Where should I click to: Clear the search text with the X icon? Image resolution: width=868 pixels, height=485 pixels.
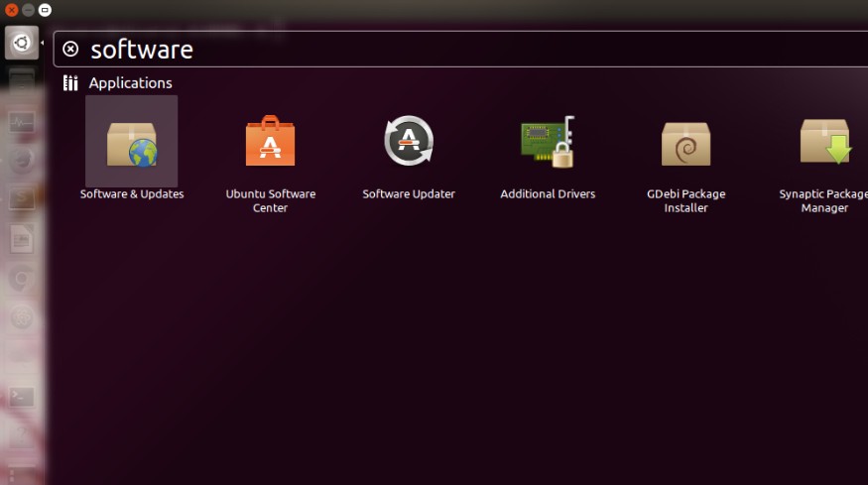click(70, 49)
